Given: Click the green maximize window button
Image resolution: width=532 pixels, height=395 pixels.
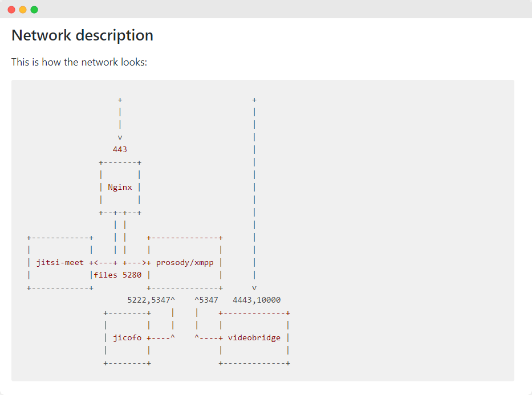Looking at the screenshot, I should coord(34,10).
